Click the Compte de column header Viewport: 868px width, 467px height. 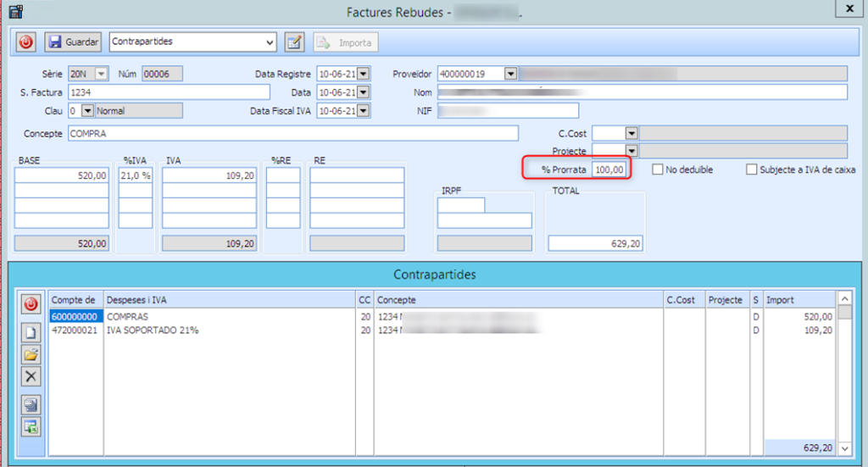click(75, 300)
